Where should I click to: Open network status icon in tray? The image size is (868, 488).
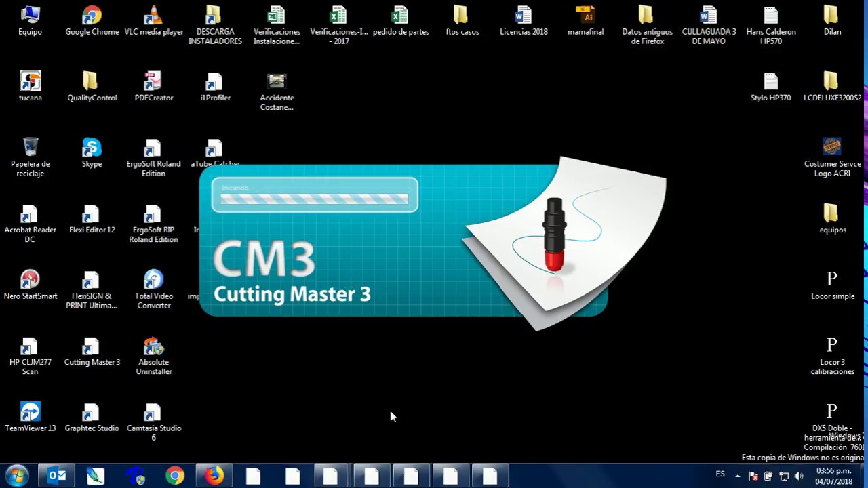point(784,476)
